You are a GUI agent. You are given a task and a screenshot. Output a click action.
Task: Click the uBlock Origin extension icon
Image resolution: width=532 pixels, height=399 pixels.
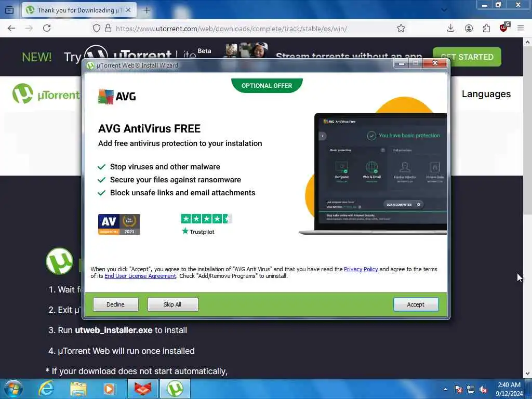(x=504, y=28)
